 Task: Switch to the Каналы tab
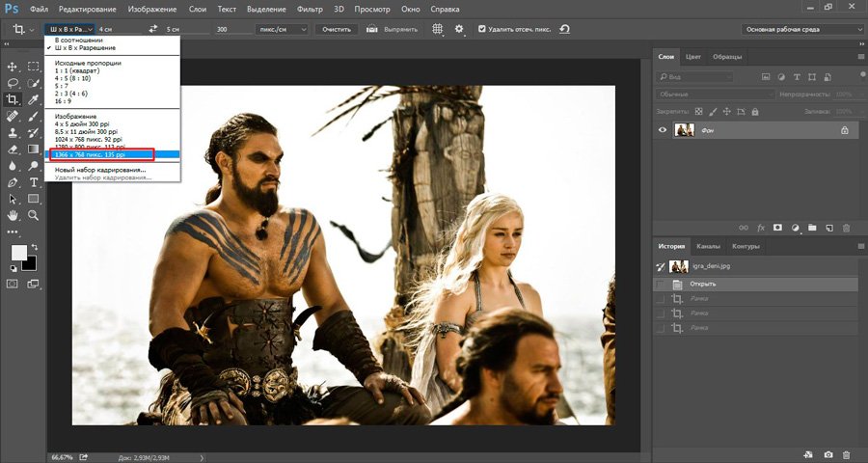708,246
